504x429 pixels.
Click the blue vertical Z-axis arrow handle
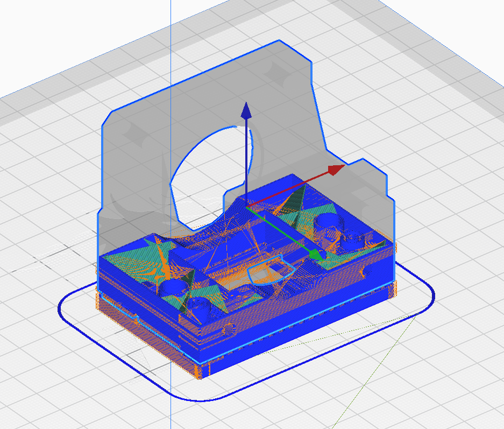click(x=246, y=111)
